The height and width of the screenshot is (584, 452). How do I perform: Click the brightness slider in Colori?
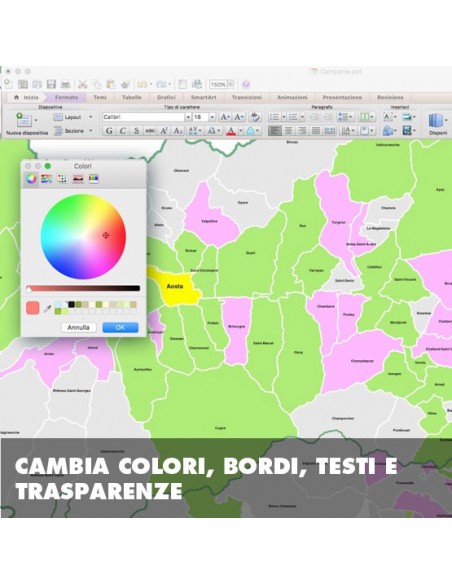pyautogui.click(x=83, y=288)
